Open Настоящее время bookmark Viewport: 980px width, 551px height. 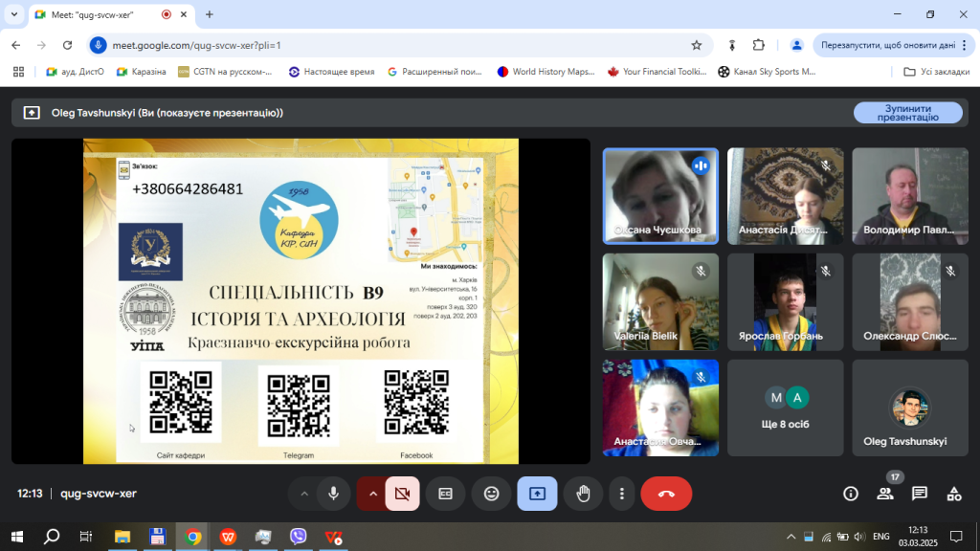pyautogui.click(x=332, y=72)
